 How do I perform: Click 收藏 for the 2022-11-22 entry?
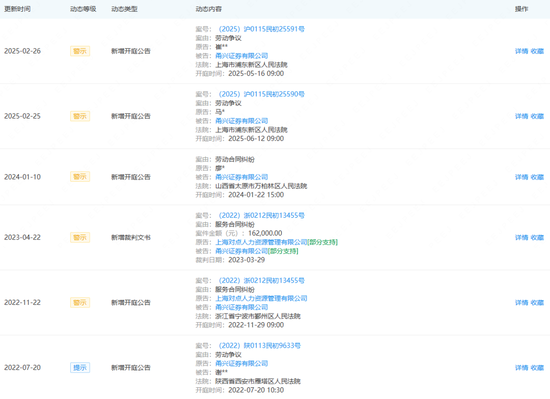tap(537, 303)
